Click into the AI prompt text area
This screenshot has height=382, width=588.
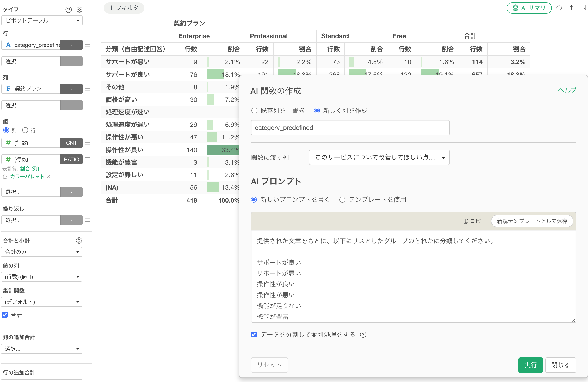tap(413, 276)
